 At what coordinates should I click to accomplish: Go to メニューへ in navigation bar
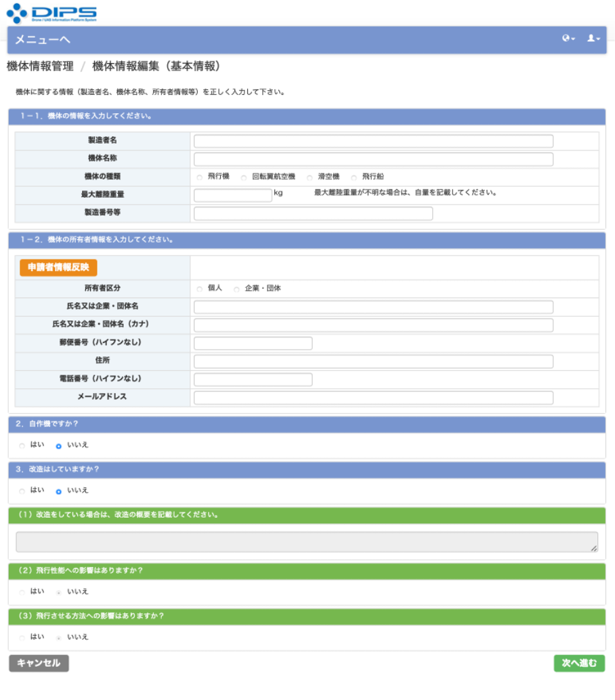pyautogui.click(x=43, y=40)
